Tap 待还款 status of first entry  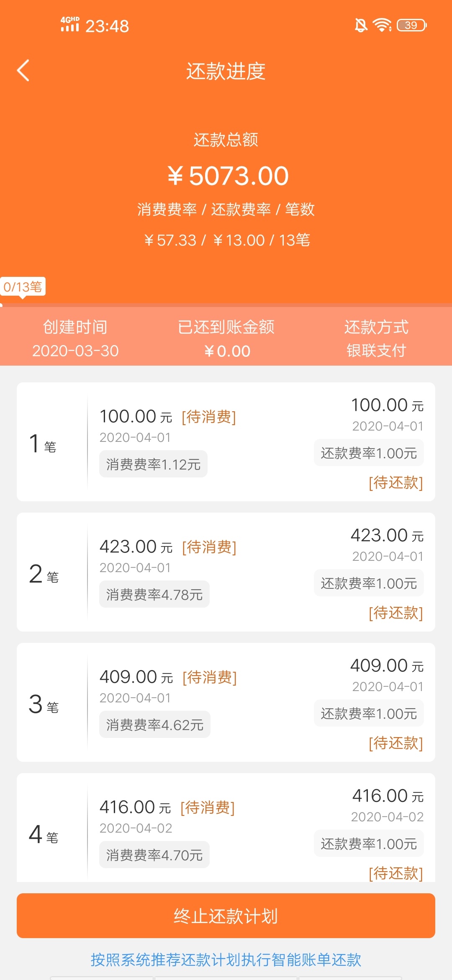(395, 482)
